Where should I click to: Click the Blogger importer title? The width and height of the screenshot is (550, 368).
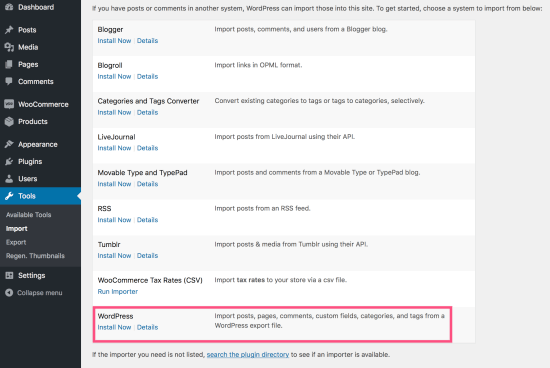[x=110, y=29]
